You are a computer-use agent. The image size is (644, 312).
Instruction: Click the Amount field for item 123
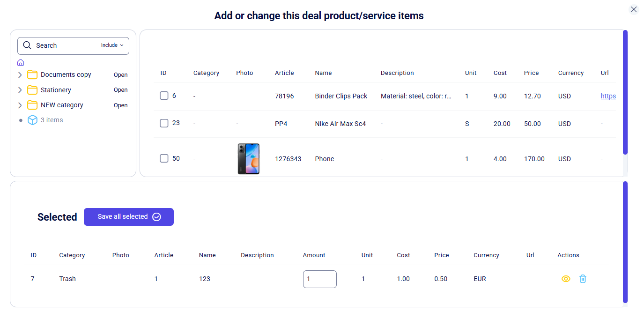point(320,279)
